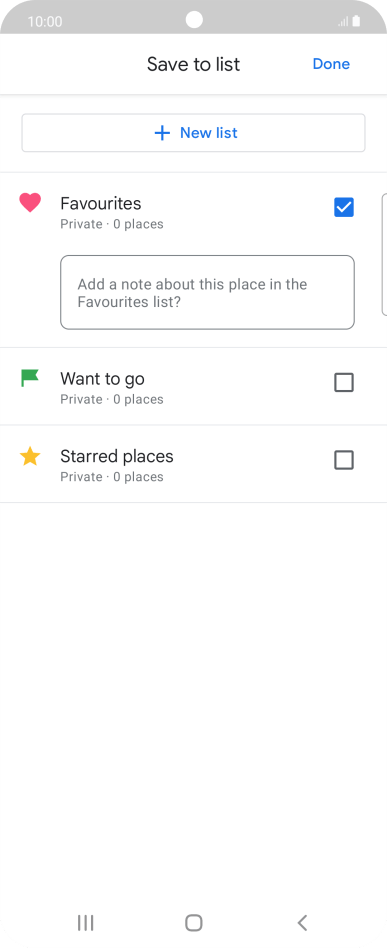387x948 pixels.
Task: Tap the plus icon beside New list
Action: click(162, 133)
